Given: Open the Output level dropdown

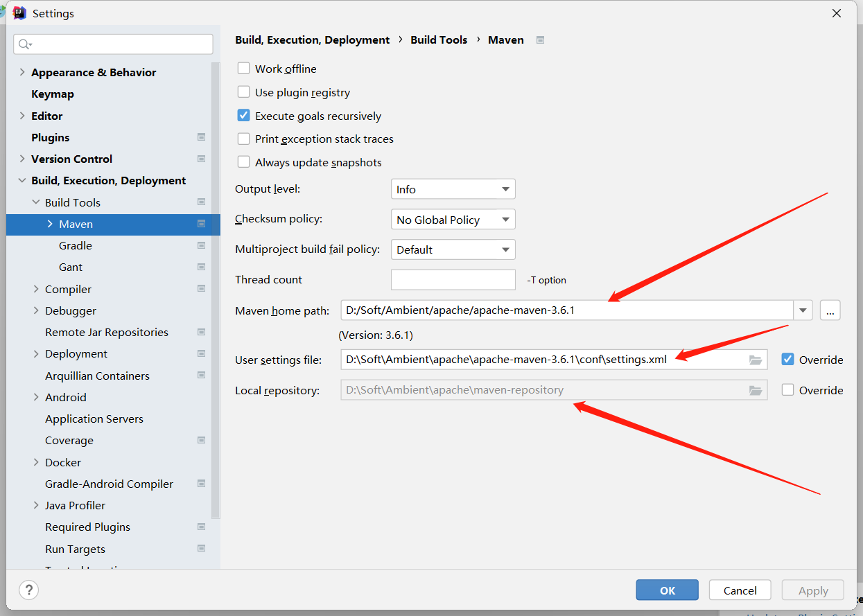Looking at the screenshot, I should pyautogui.click(x=453, y=189).
